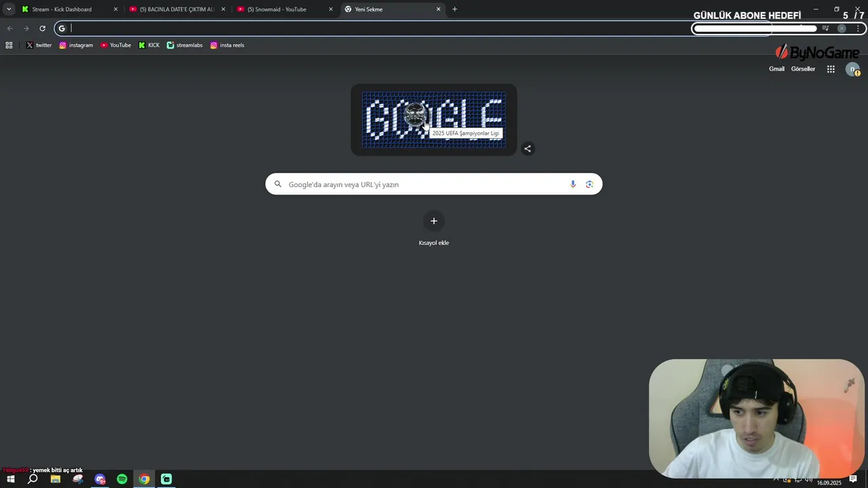The width and height of the screenshot is (868, 488).
Task: Open Gmail link
Action: point(776,69)
